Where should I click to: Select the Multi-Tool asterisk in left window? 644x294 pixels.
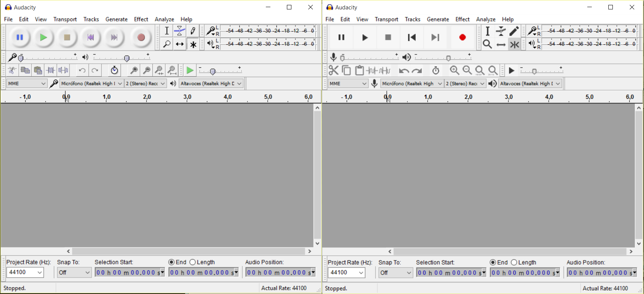pos(193,44)
